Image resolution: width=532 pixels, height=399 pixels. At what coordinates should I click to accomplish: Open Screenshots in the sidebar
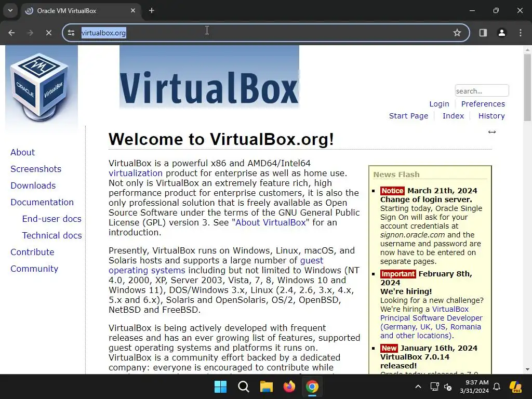point(36,169)
